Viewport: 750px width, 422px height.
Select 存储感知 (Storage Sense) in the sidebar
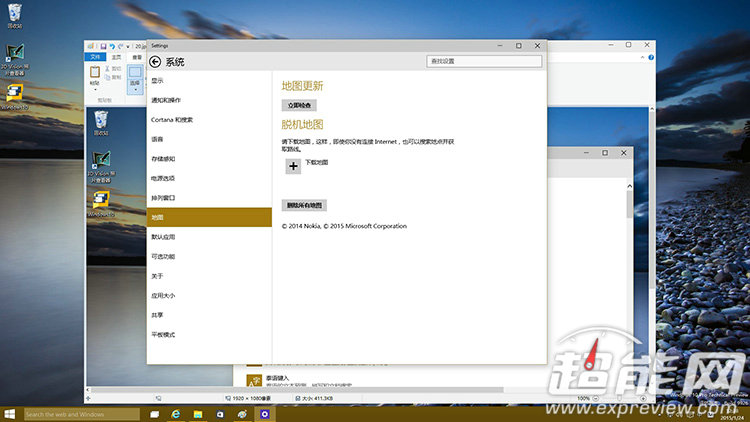(x=163, y=159)
